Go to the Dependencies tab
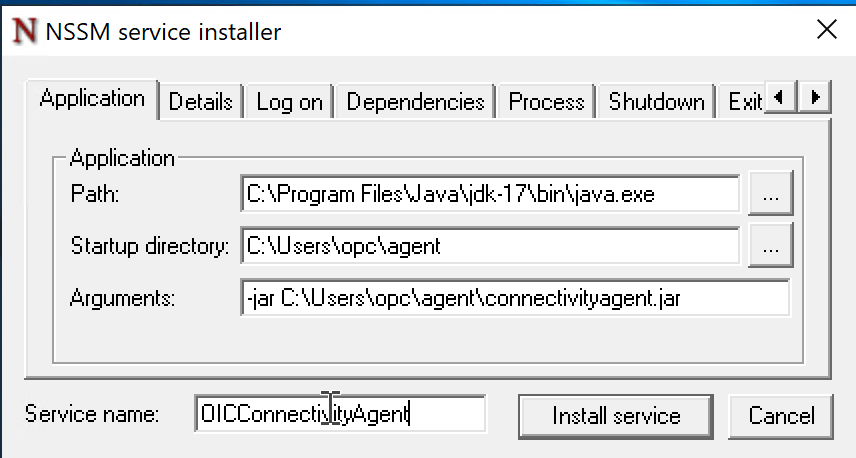Screen dimensions: 856x458 coord(415,102)
